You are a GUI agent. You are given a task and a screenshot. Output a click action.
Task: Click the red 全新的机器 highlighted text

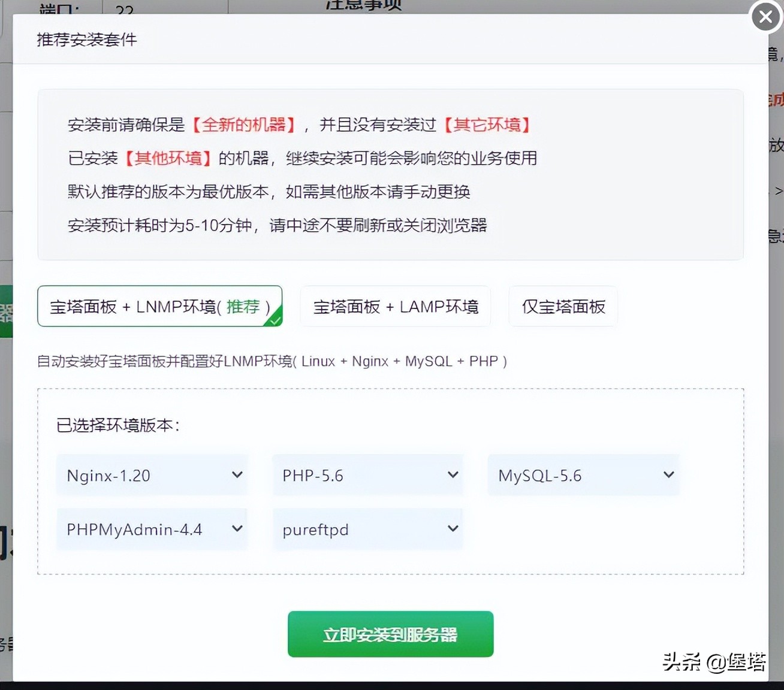pyautogui.click(x=243, y=125)
